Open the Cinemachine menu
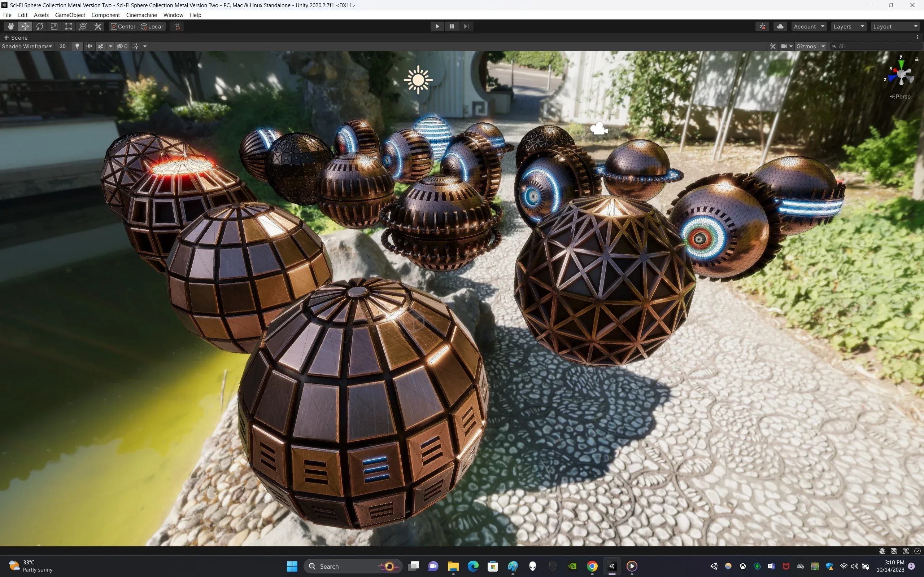924x577 pixels. (141, 15)
